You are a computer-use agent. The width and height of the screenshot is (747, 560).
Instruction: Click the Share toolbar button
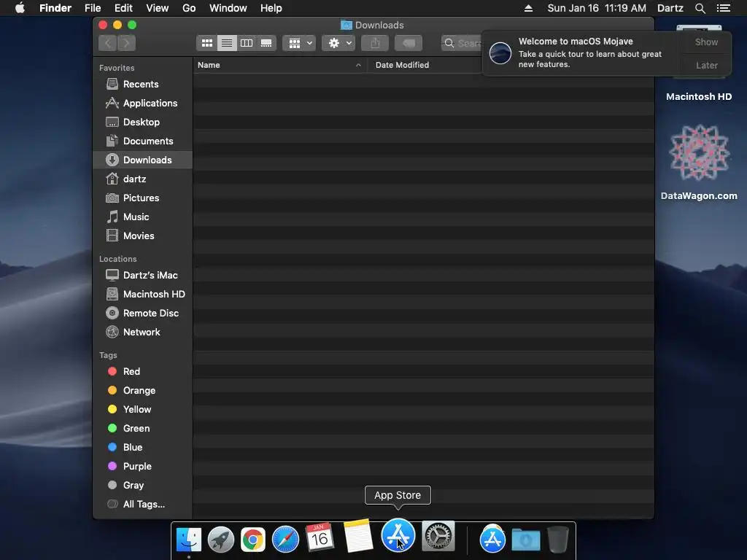coord(375,43)
